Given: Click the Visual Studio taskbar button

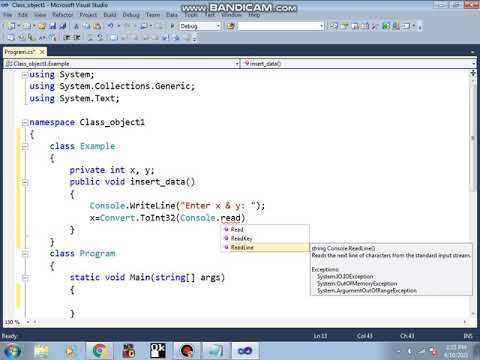Looking at the screenshot, I should pos(245,351).
